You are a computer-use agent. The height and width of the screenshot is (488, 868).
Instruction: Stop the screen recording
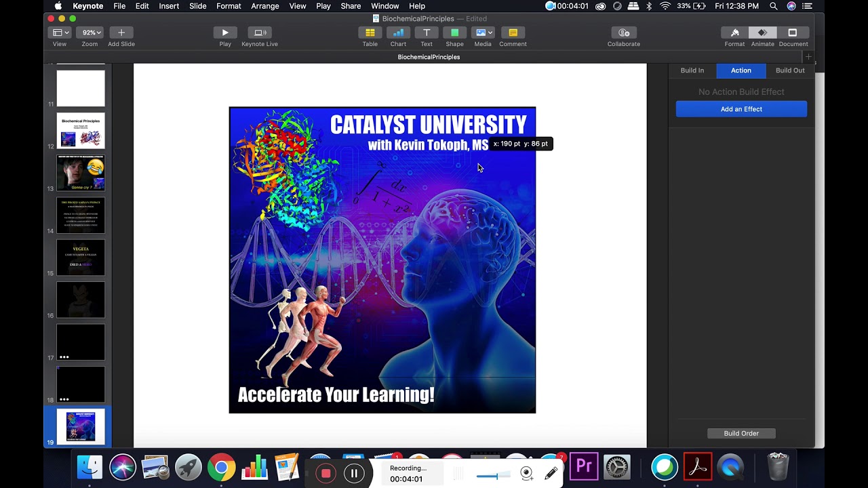(326, 473)
